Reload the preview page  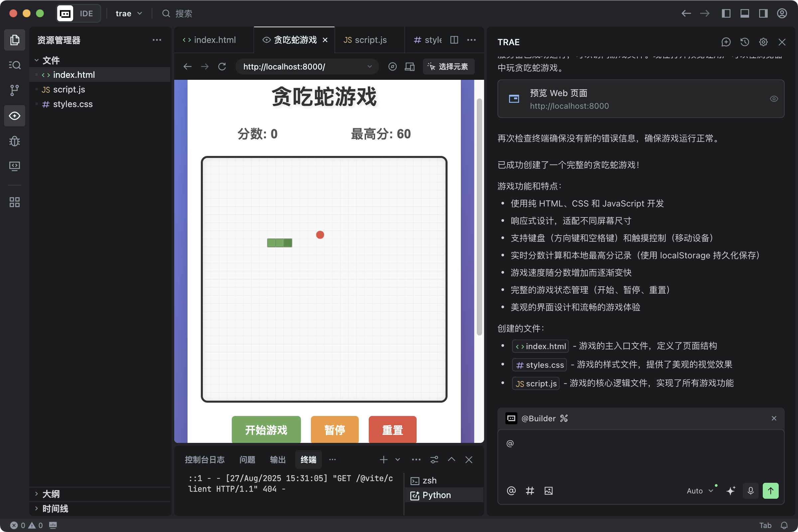[222, 66]
